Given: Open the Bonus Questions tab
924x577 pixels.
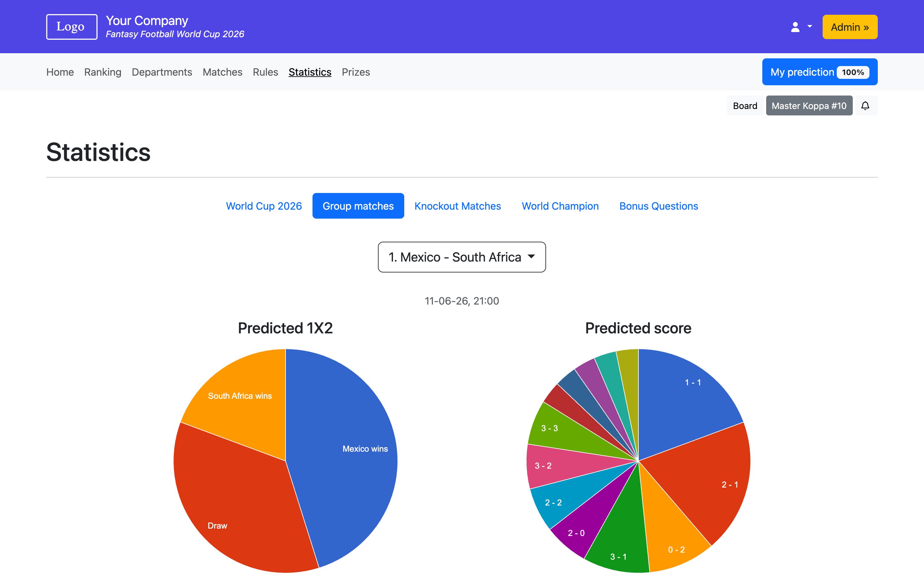Looking at the screenshot, I should (658, 206).
